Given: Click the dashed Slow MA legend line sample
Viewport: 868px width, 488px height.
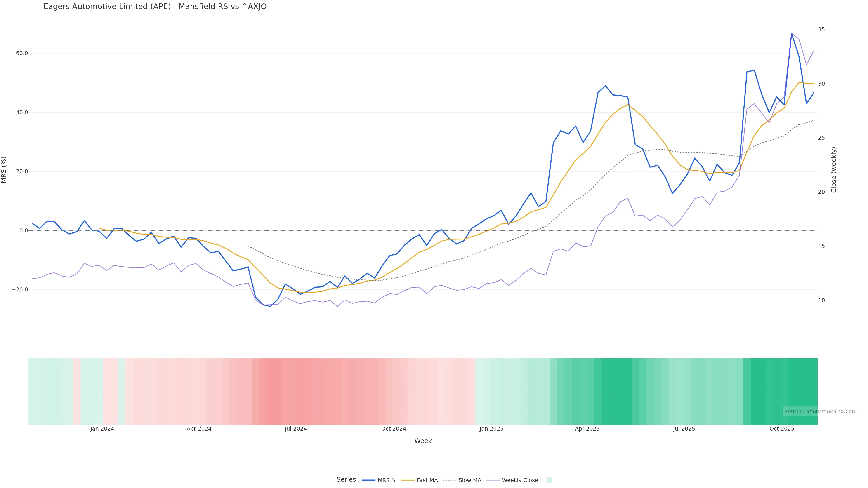Looking at the screenshot, I should [x=449, y=480].
